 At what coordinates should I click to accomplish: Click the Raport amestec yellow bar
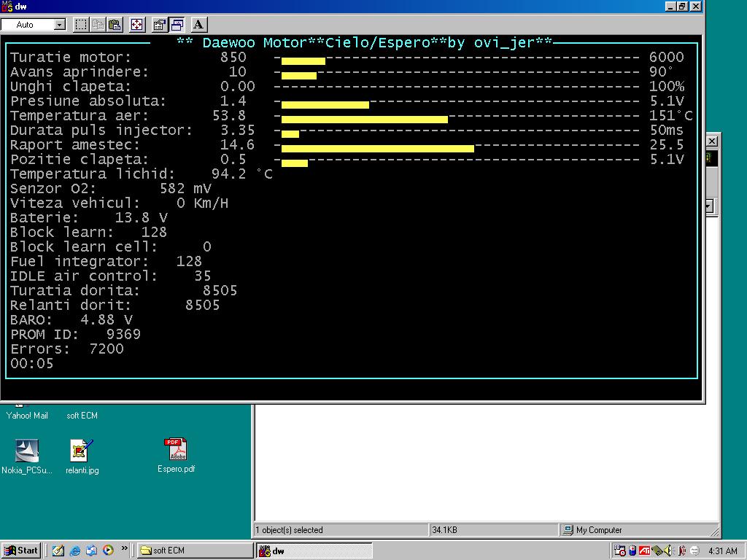click(378, 149)
